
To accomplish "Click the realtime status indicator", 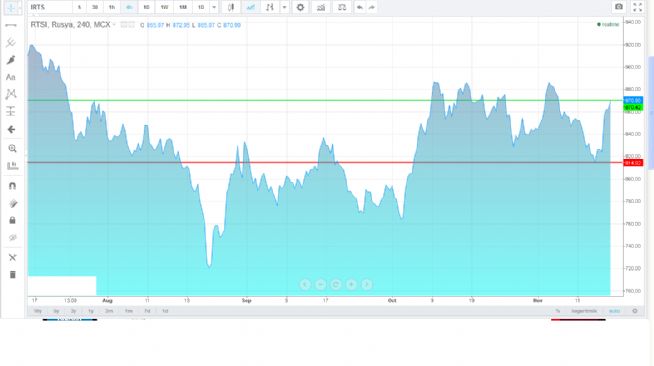I will point(608,25).
